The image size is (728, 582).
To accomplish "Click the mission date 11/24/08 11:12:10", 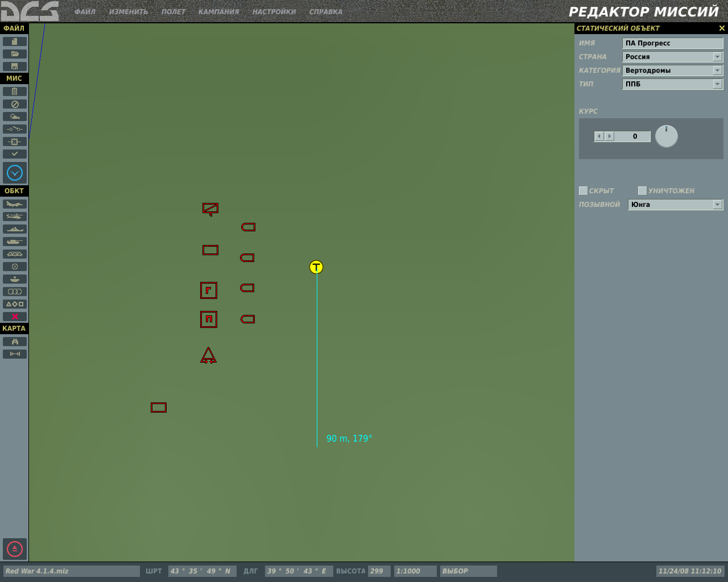I will click(x=690, y=571).
